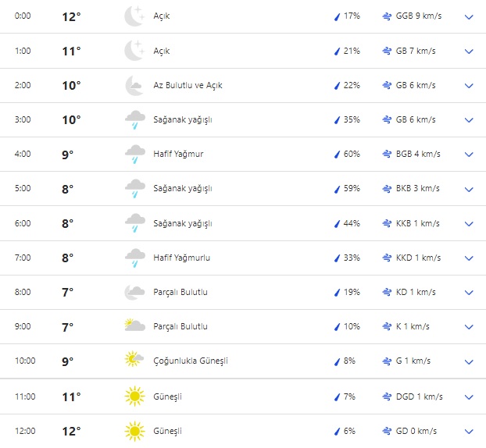Click the 11° temperature at 1:00
This screenshot has height=448, width=486.
coord(71,52)
